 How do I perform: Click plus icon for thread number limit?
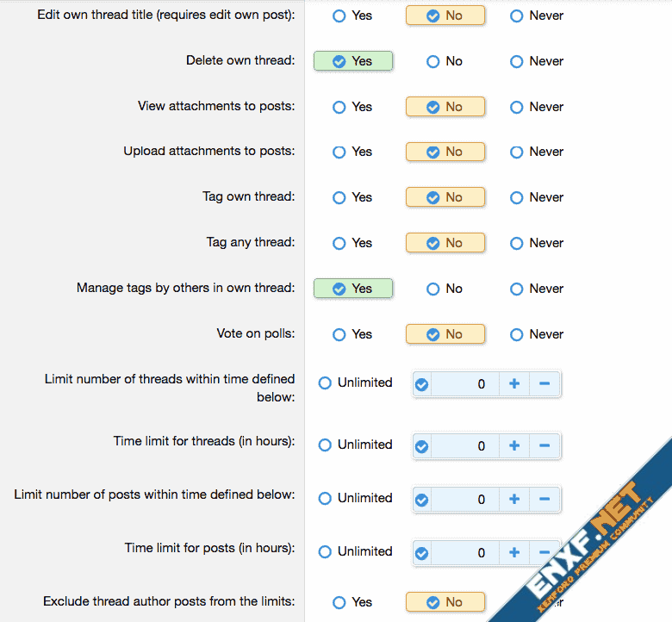[514, 384]
